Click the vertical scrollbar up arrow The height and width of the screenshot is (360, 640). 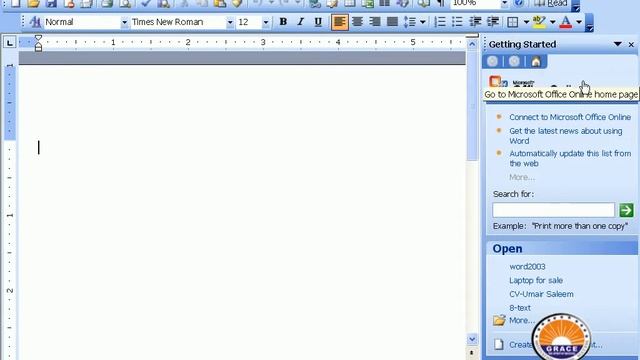point(472,44)
